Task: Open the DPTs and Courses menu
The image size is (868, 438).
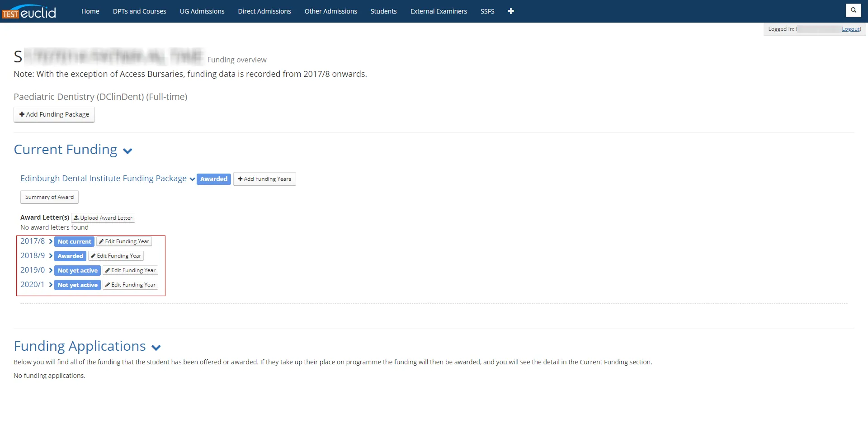Action: tap(139, 11)
